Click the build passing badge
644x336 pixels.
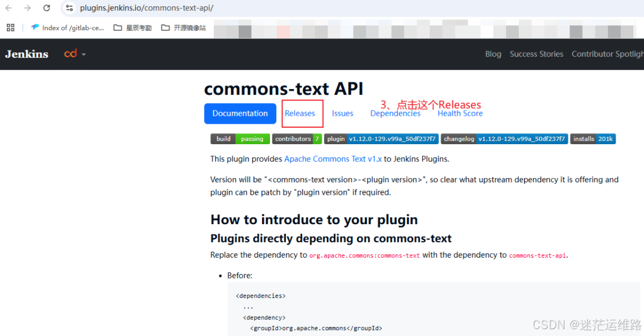pos(240,138)
